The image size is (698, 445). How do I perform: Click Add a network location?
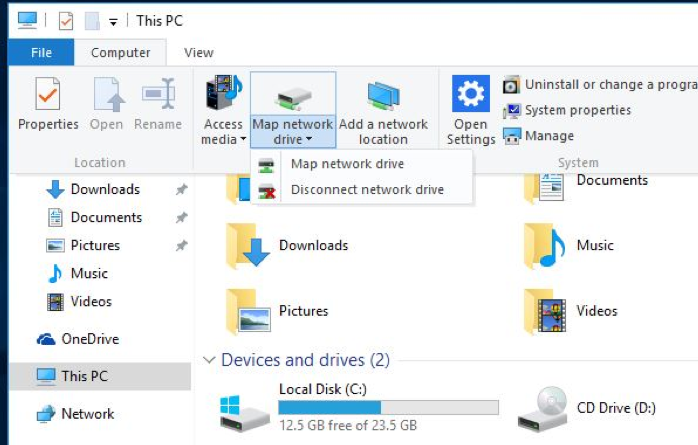click(383, 110)
